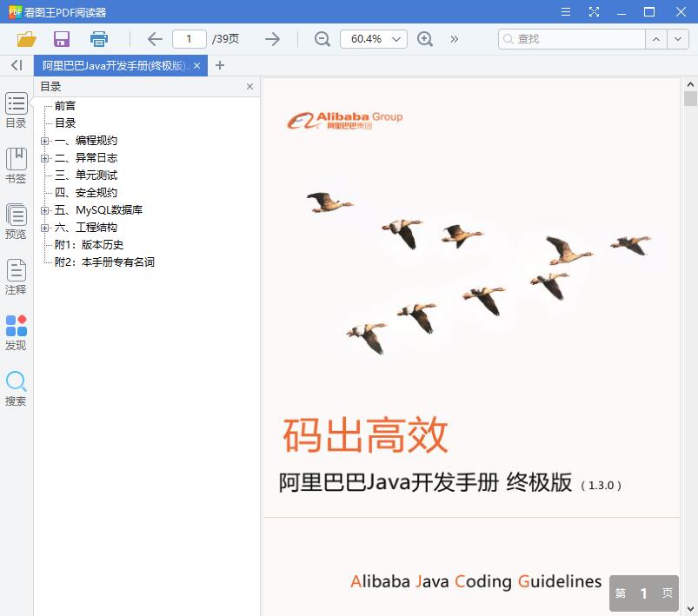Maximize the PDF reader window
Image resolution: width=698 pixels, height=616 pixels.
pos(649,12)
